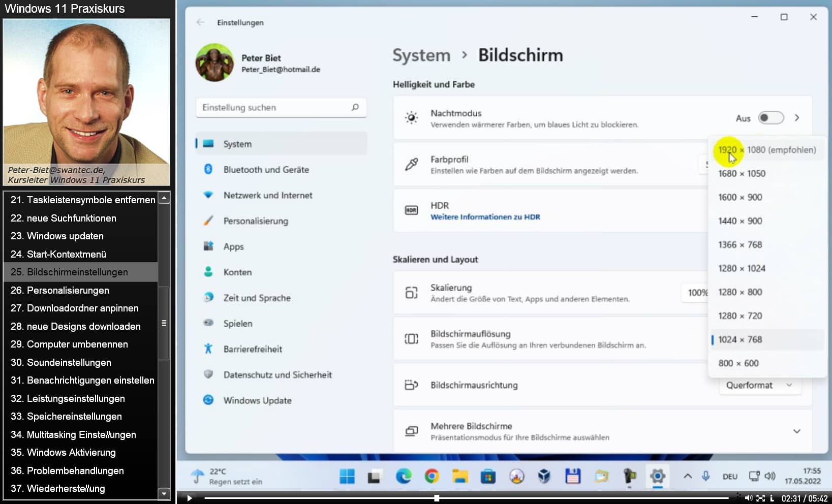Open the Querformat orientation dropdown

point(759,385)
